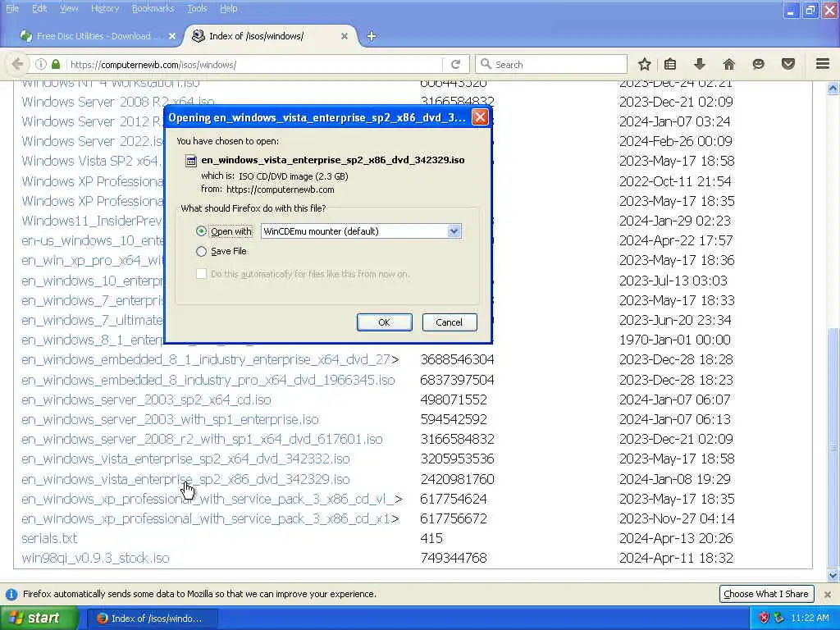Click the page scrollbar down arrow

click(x=833, y=576)
